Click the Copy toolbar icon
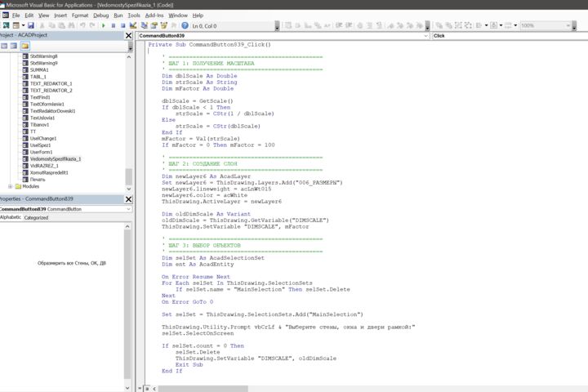This screenshot has width=588, height=392. (51, 25)
